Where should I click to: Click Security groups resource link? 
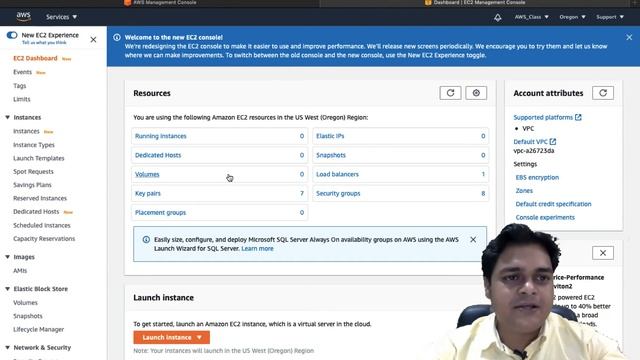pos(338,193)
